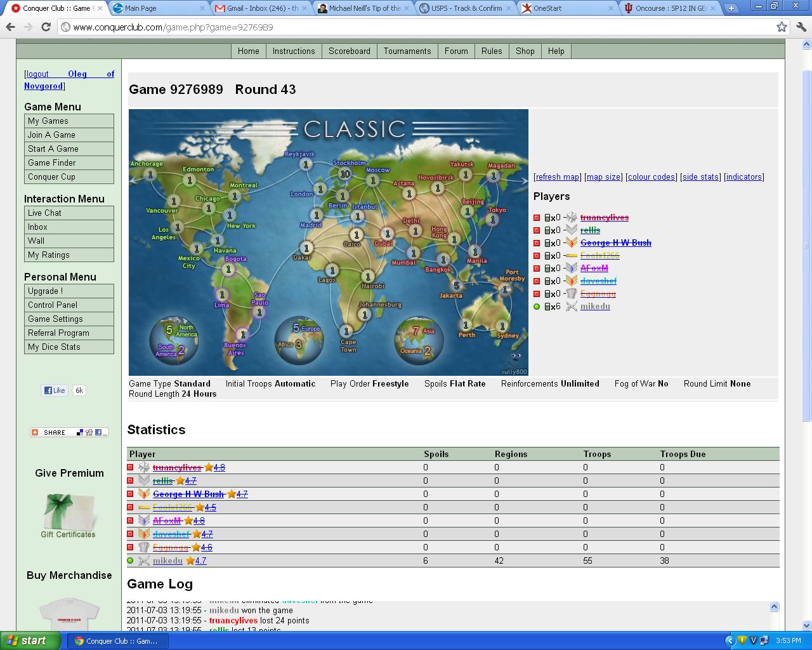Toggle the side stats link
Image resolution: width=812 pixels, height=650 pixels.
pos(700,177)
